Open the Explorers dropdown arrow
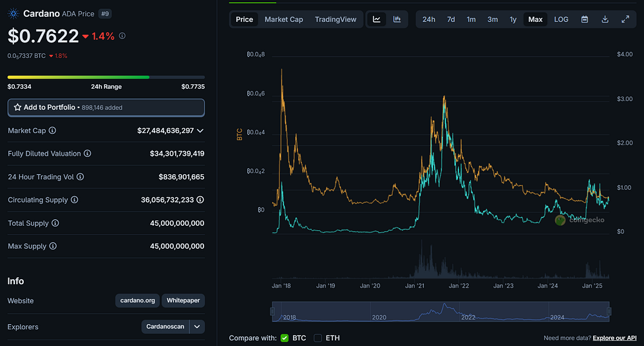 tap(197, 327)
